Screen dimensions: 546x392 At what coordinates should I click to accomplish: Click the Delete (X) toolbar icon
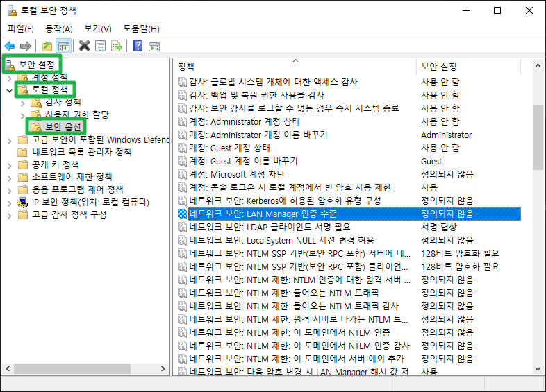click(x=85, y=46)
